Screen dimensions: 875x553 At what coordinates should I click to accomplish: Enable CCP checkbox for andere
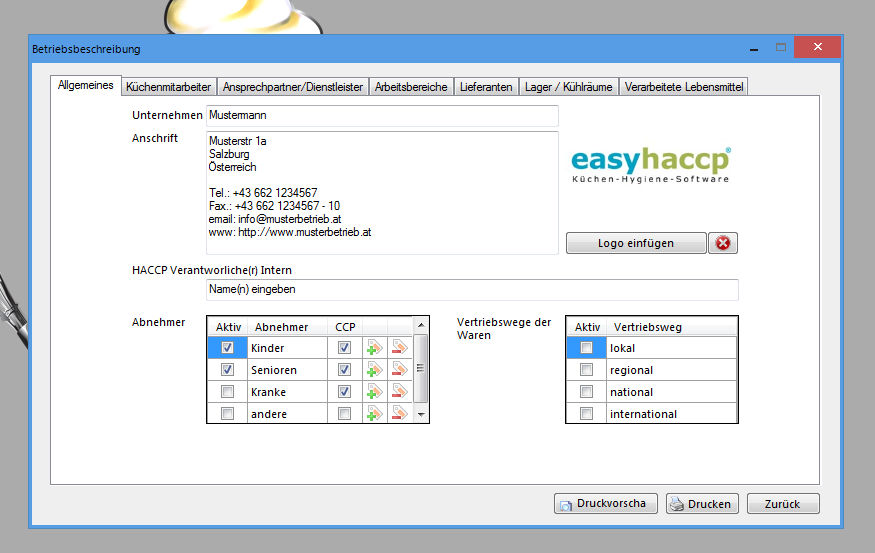click(x=344, y=413)
